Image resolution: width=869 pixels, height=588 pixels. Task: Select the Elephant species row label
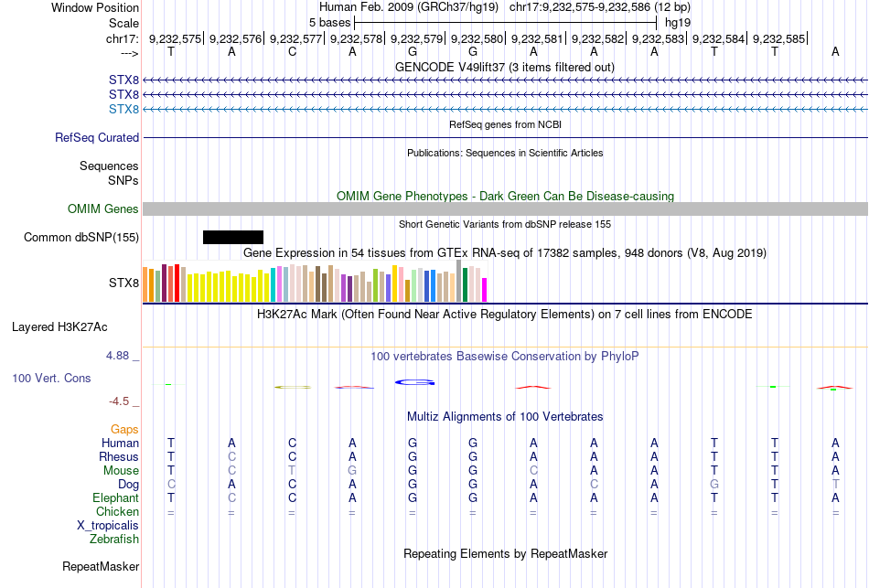pos(115,497)
